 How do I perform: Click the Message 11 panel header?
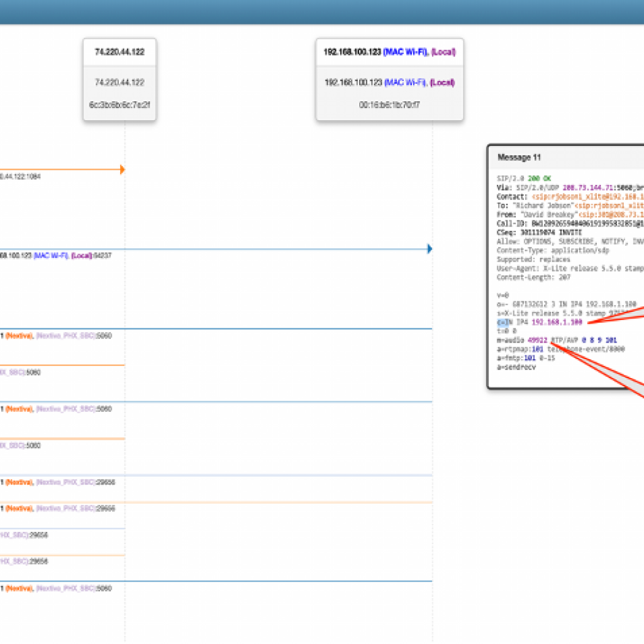point(519,157)
